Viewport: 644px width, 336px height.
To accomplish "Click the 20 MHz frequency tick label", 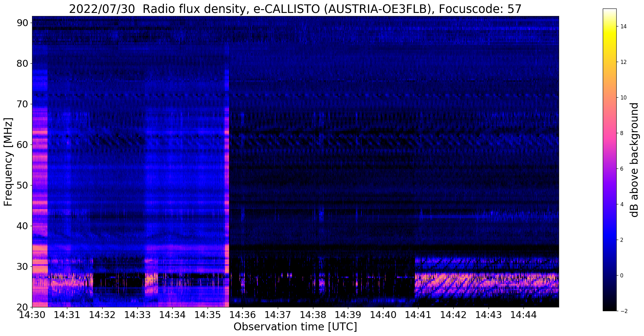I will click(x=22, y=307).
